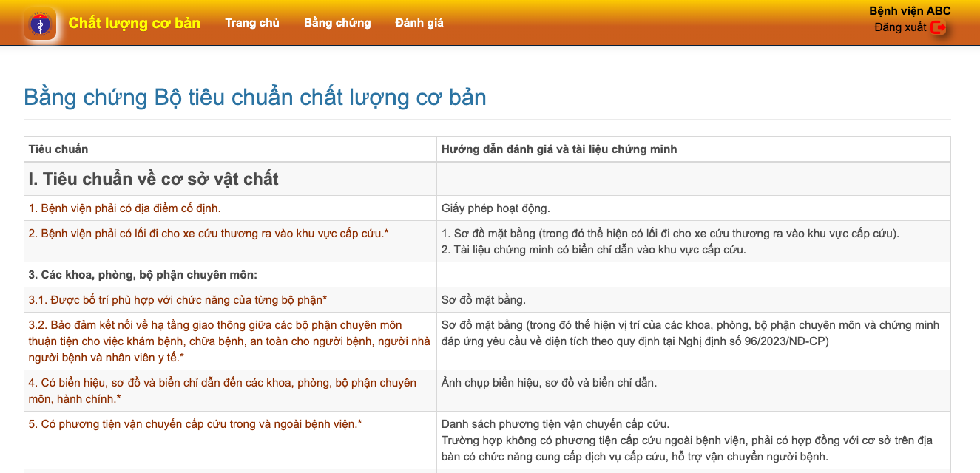Image resolution: width=980 pixels, height=473 pixels.
Task: Click the page title Bằng chứng Bộ tiêu chuẩn
Action: pyautogui.click(x=255, y=98)
